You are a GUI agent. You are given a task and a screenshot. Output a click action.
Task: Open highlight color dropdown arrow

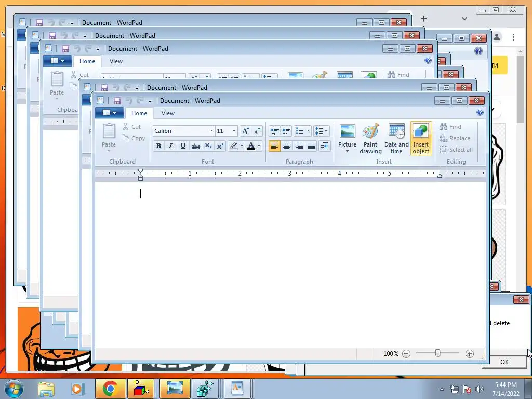[x=242, y=146]
